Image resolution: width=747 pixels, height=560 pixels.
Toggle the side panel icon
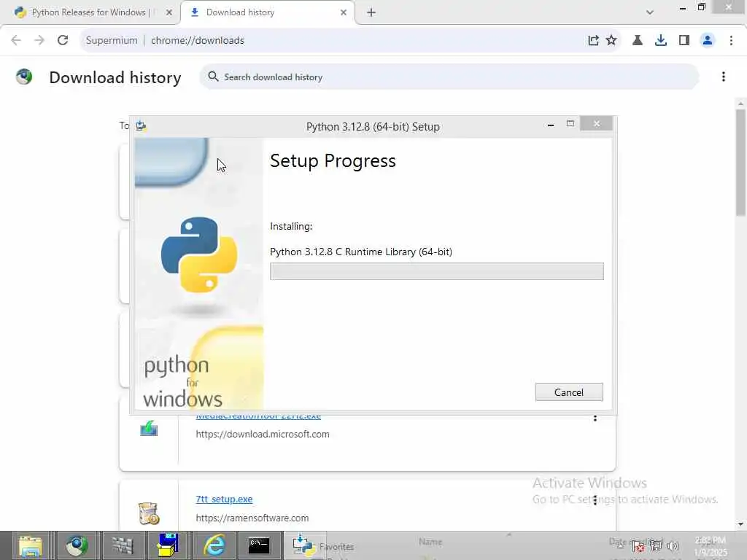[684, 41]
